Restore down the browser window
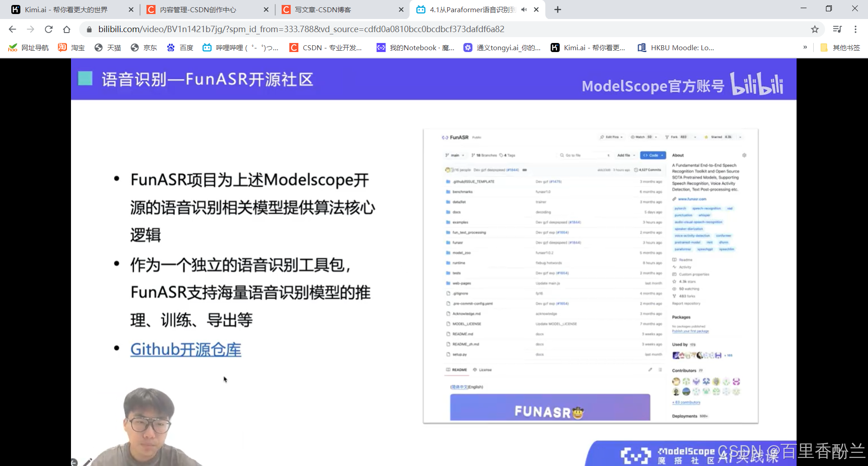This screenshot has height=466, width=868. 829,9
